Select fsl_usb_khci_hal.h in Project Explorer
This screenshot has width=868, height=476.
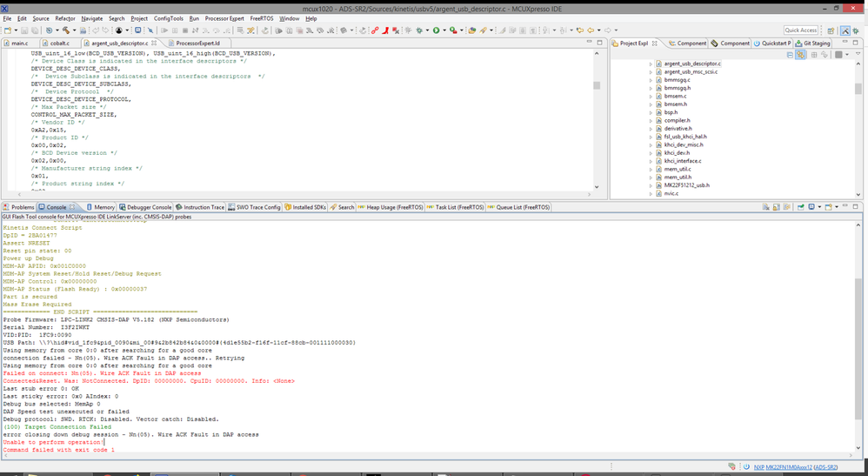(x=685, y=137)
